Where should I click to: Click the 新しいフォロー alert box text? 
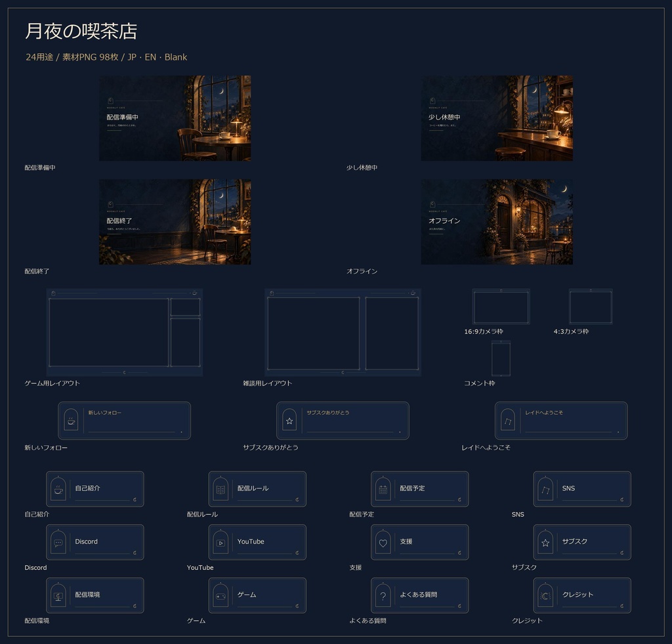pos(104,412)
